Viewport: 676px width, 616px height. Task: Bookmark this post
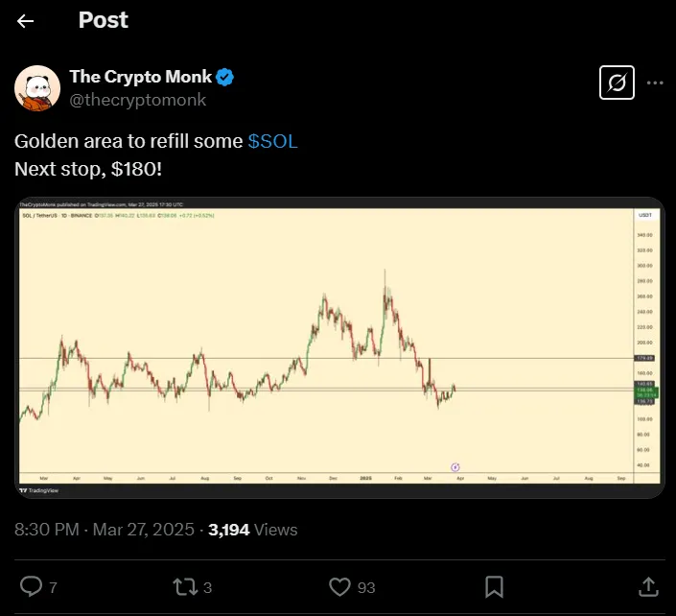click(x=495, y=586)
